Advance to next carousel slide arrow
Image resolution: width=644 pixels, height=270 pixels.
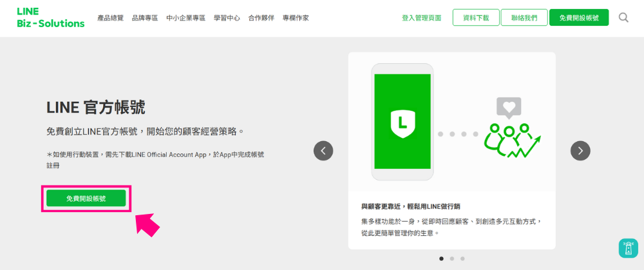coord(580,151)
